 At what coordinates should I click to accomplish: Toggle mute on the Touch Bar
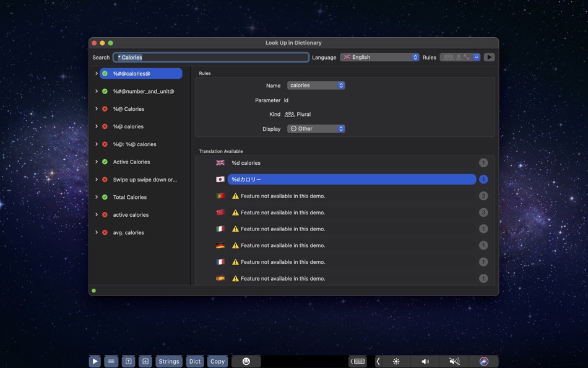pos(454,361)
